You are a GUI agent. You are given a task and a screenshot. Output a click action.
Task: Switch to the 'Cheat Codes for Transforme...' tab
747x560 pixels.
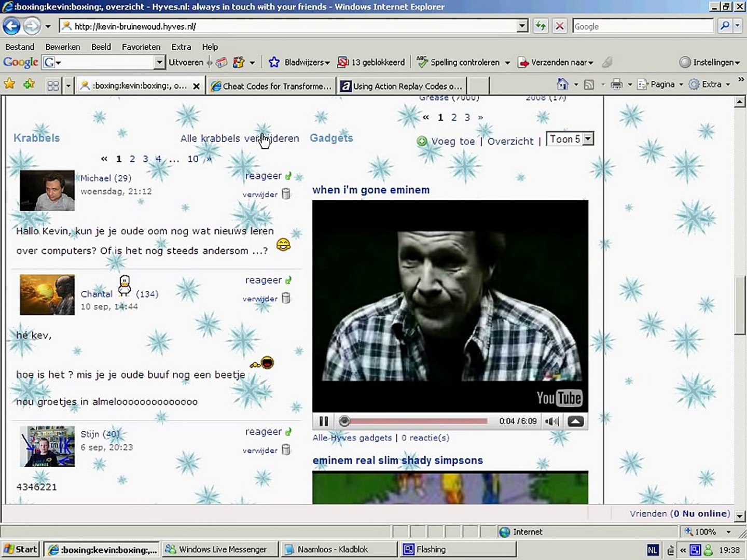coord(271,86)
